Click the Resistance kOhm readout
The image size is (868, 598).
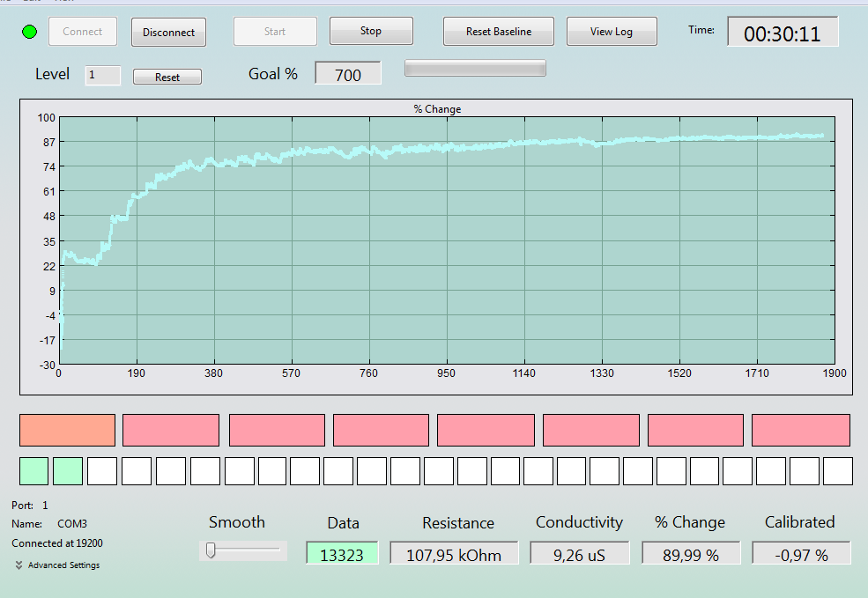click(x=454, y=553)
